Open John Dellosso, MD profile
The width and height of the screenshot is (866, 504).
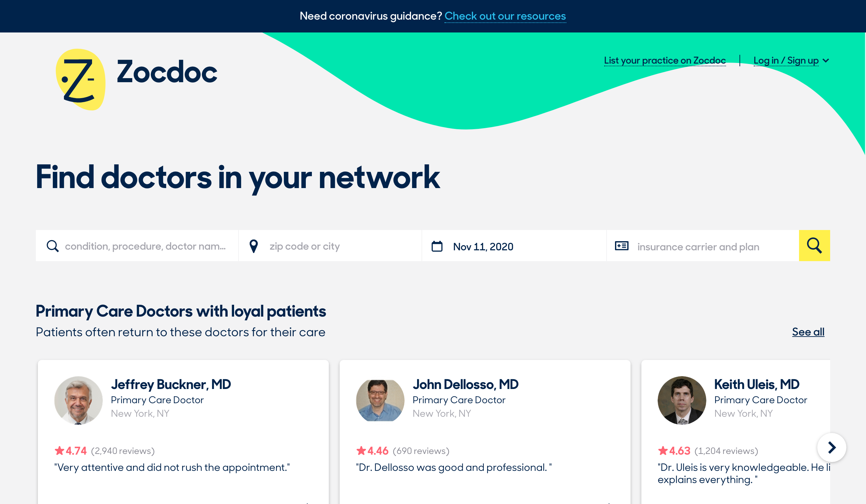click(x=465, y=385)
